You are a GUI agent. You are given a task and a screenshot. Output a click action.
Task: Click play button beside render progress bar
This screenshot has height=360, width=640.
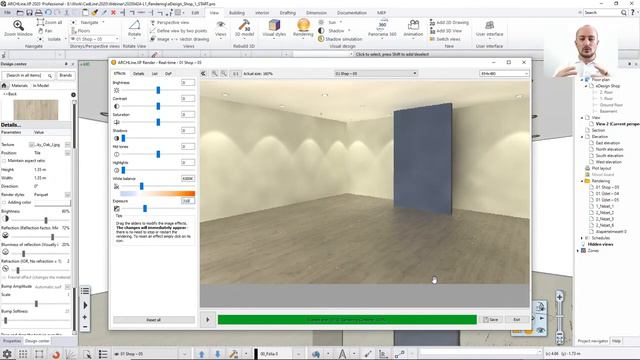(x=208, y=320)
